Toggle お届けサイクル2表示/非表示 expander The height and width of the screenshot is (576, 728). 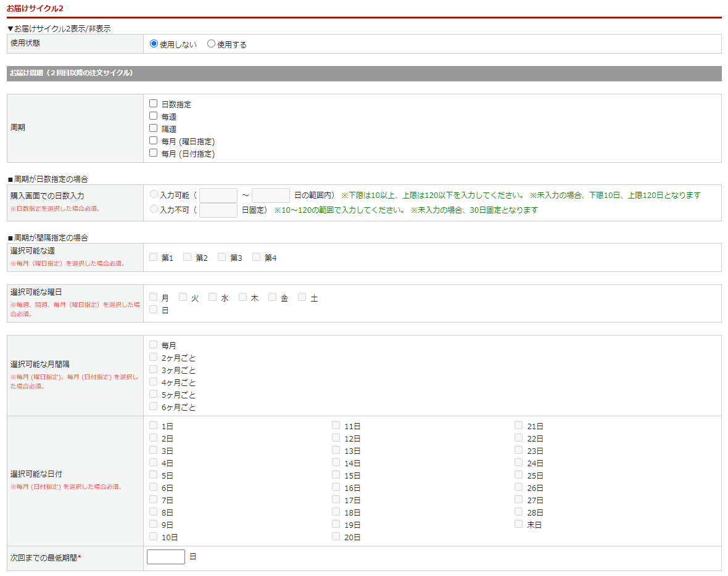tap(59, 28)
